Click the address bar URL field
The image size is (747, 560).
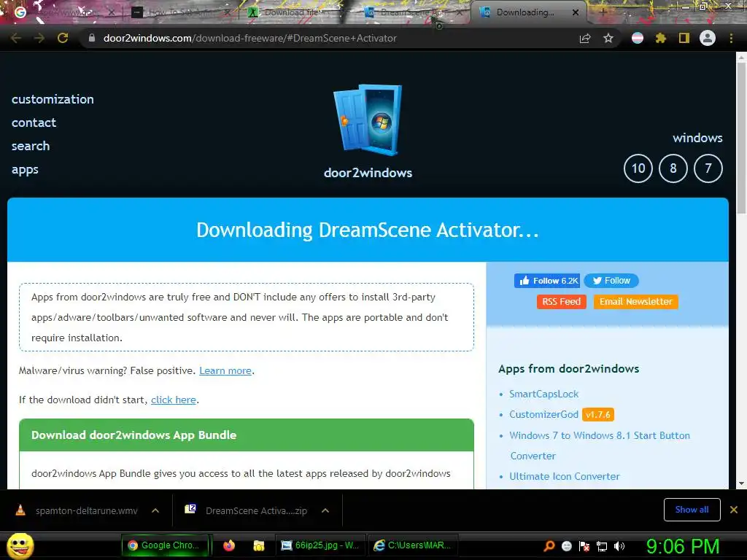tap(329, 38)
